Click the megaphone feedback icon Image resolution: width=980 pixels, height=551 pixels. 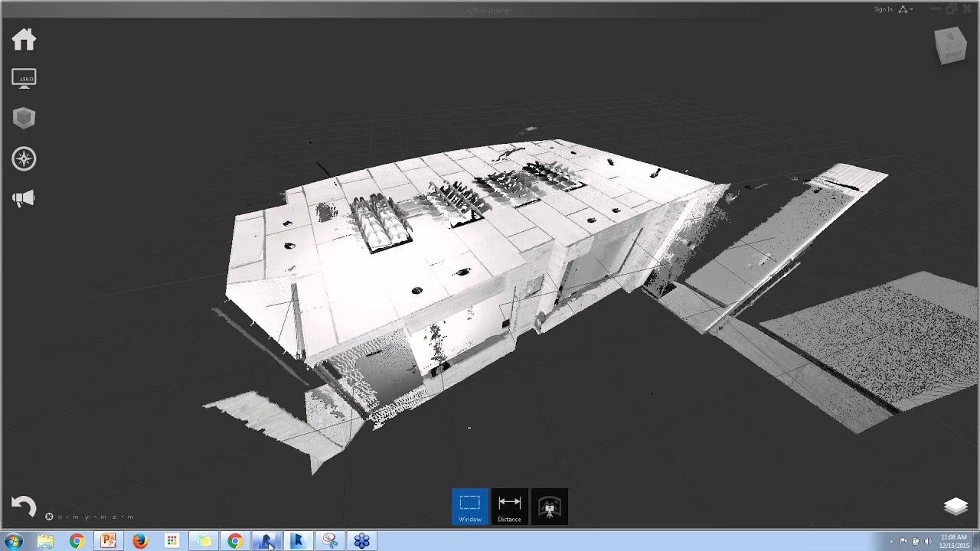click(24, 199)
